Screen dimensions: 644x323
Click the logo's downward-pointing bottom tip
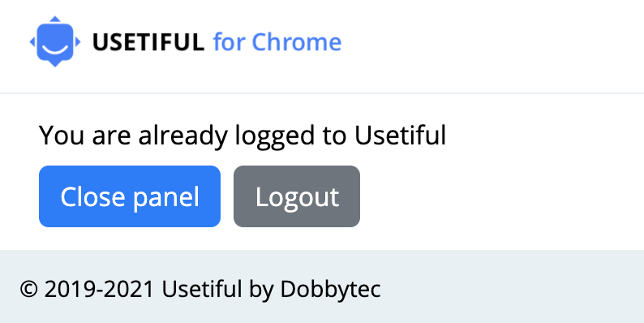coord(55,63)
